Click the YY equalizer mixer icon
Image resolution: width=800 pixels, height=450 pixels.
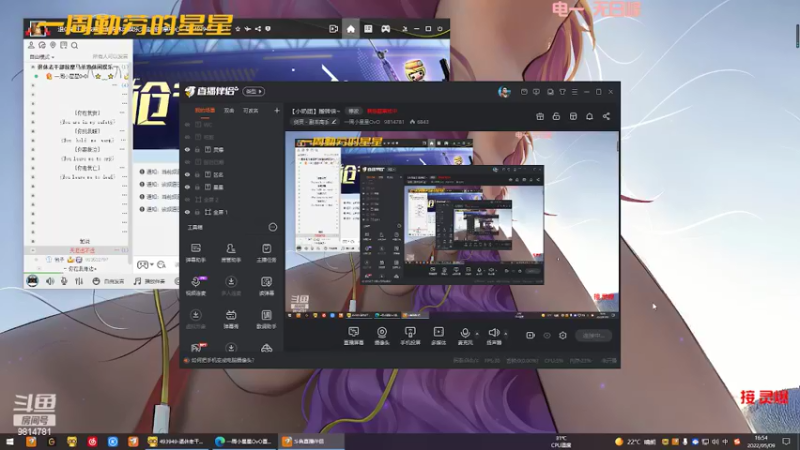pyautogui.click(x=79, y=281)
